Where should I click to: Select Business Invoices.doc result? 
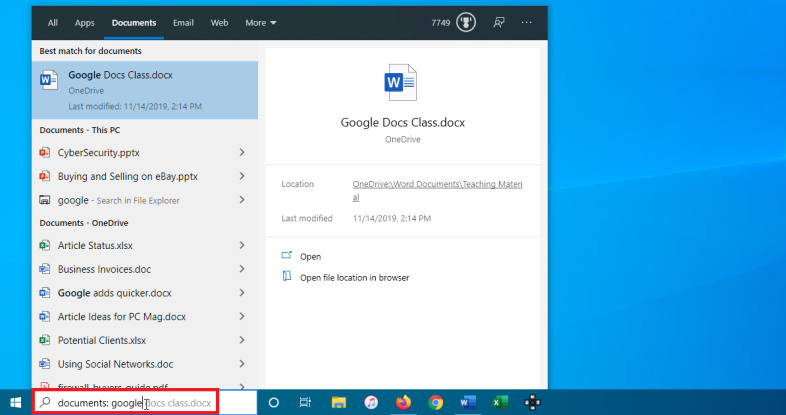pos(145,269)
